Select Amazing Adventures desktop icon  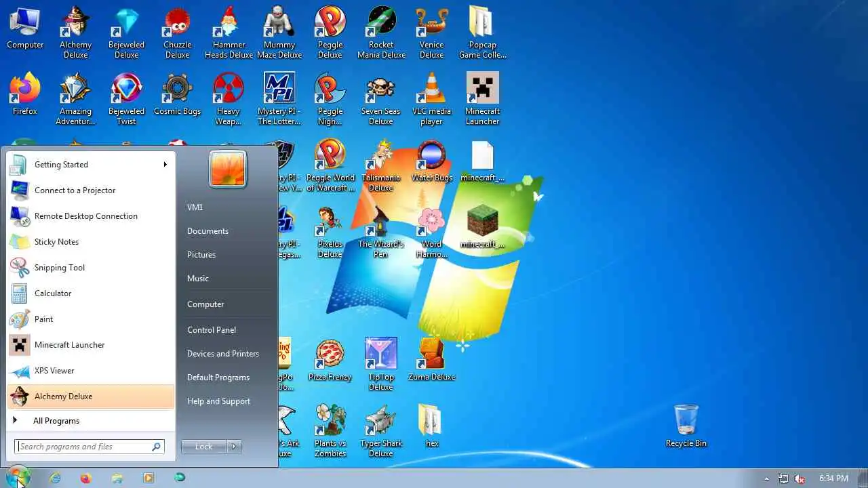75,99
